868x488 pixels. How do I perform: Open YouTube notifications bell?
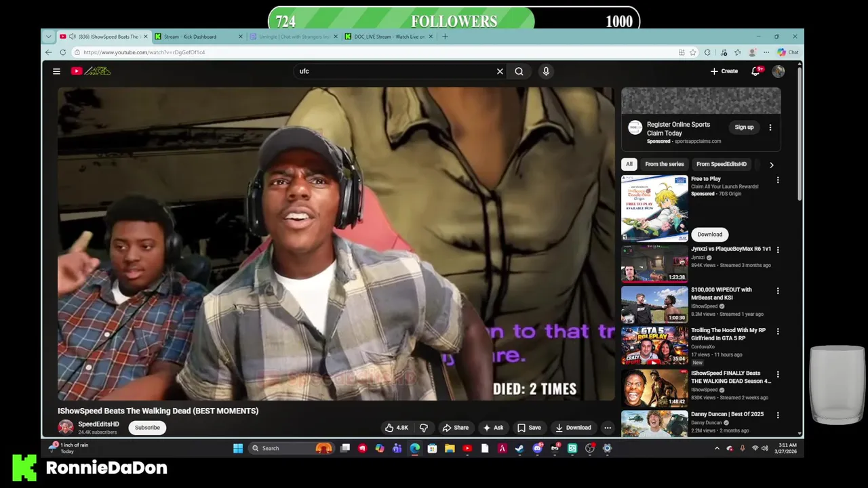pyautogui.click(x=756, y=71)
